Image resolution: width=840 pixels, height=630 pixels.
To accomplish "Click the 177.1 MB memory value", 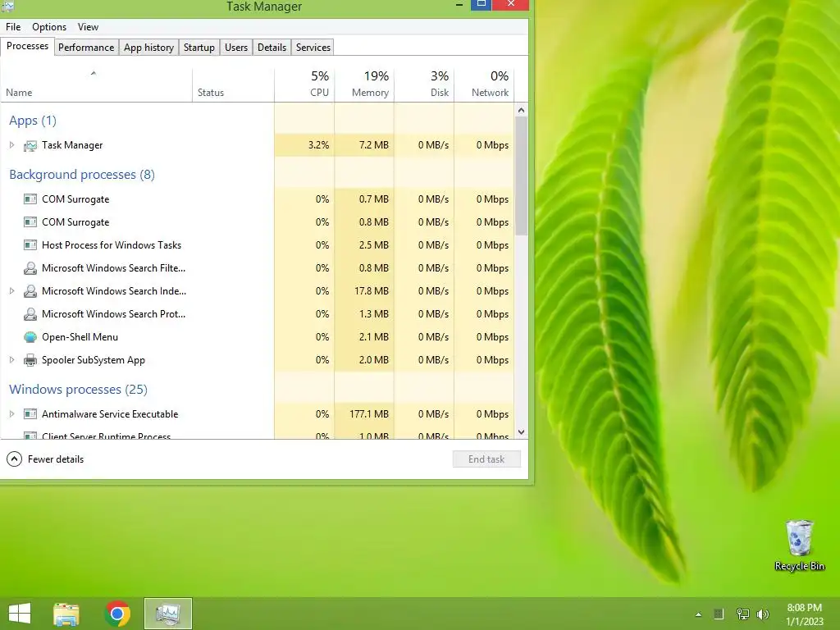I will coord(369,414).
